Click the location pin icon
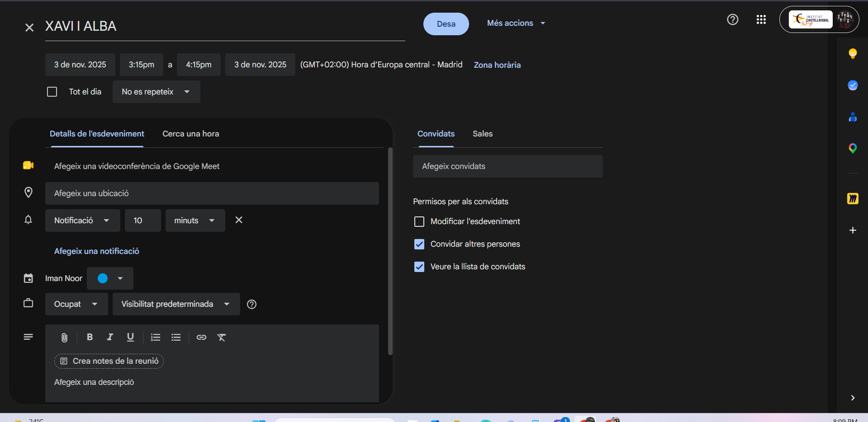The image size is (868, 422). 28,192
